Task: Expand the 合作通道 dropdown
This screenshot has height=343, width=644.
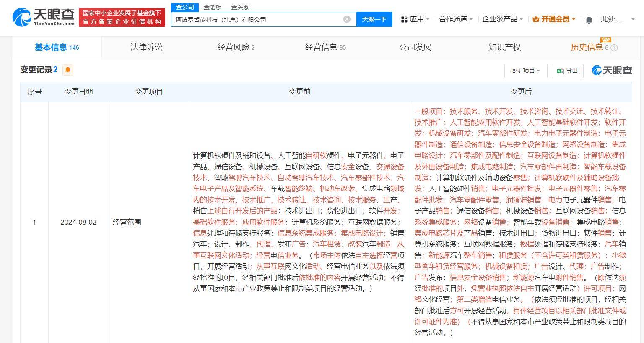Action: (x=456, y=19)
